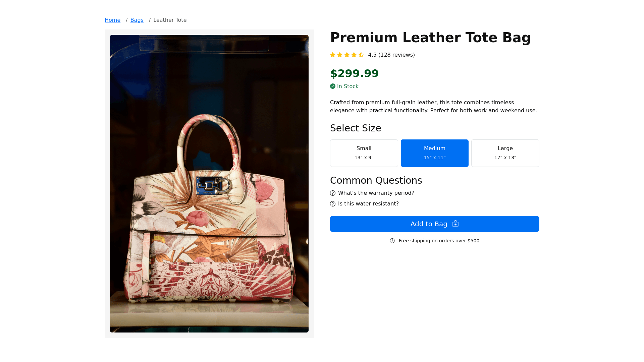This screenshot has height=362, width=644.
Task: Open the 128 reviews rating text
Action: coord(391,55)
